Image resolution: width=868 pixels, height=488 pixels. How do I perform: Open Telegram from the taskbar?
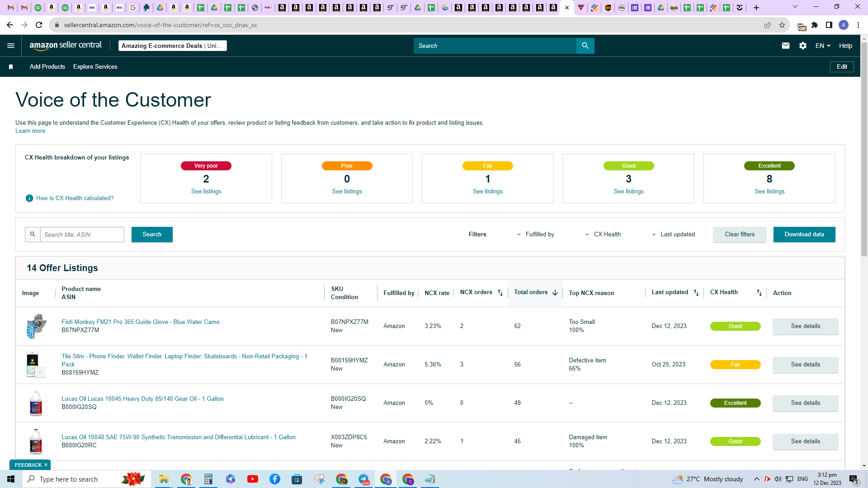point(363,479)
